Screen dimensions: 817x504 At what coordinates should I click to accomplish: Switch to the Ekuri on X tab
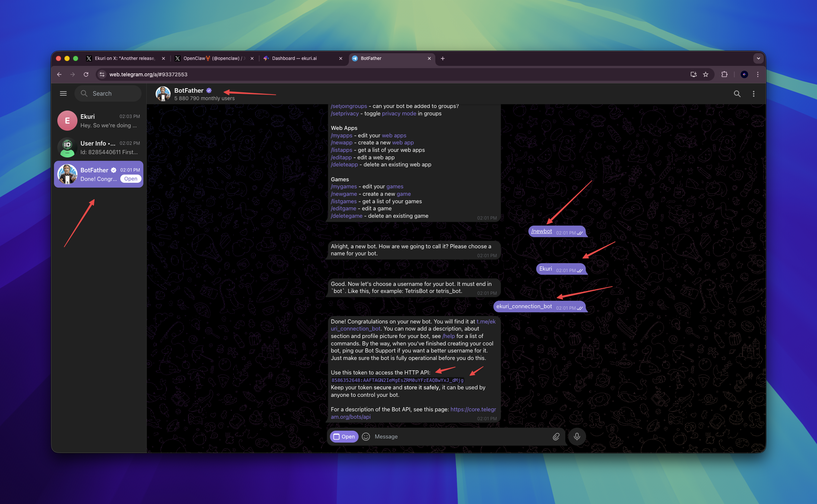[123, 58]
